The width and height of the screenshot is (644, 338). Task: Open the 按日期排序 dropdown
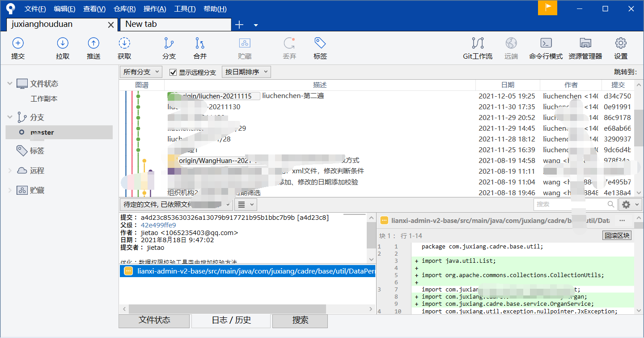click(246, 72)
